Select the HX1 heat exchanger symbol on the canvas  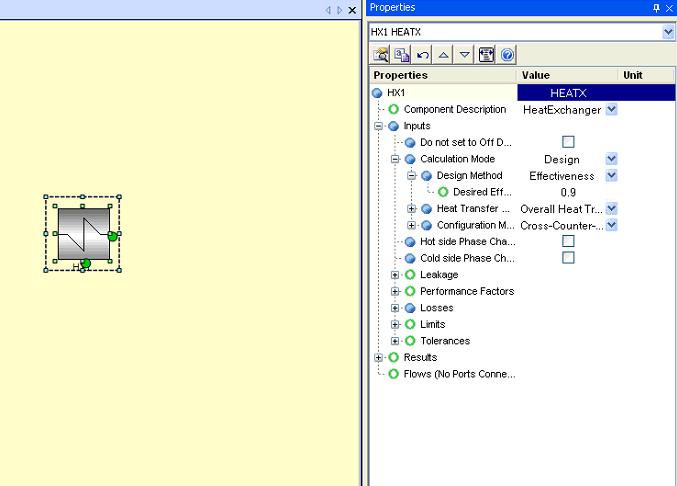coord(83,234)
